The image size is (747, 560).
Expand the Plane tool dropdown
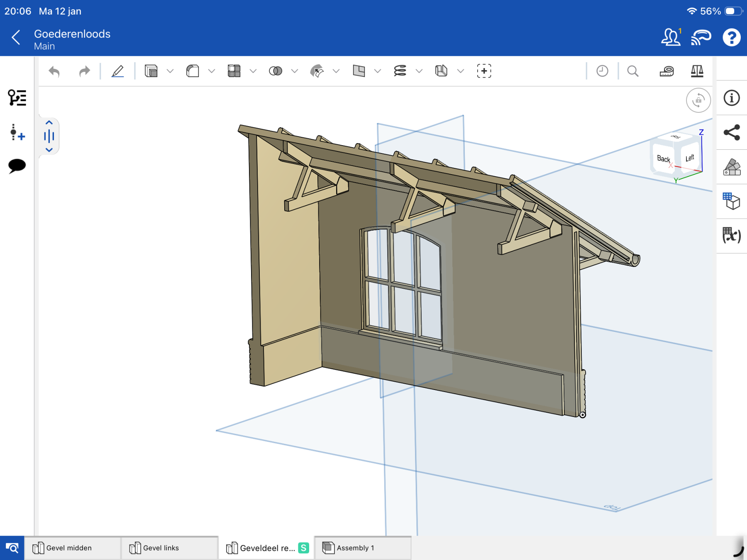click(x=378, y=71)
